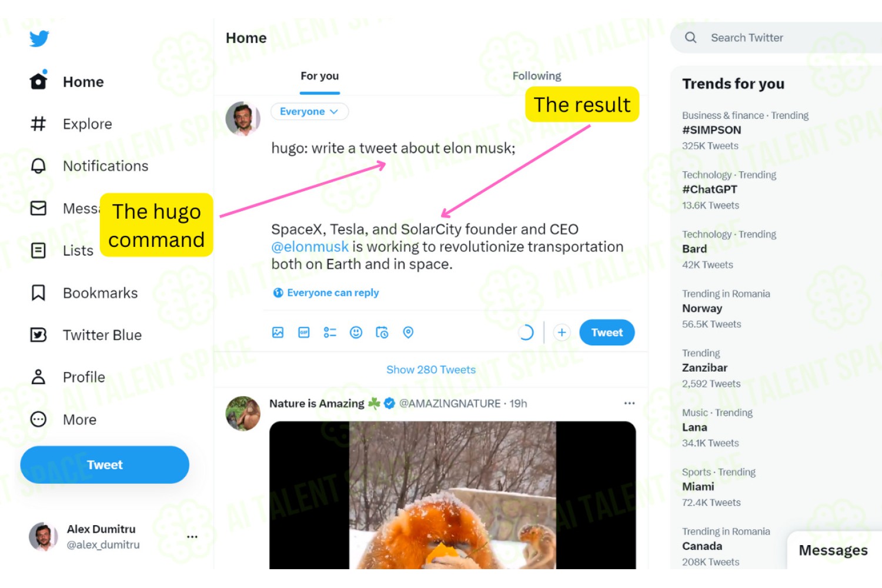Expand the Everyone audience dropdown
The width and height of the screenshot is (882, 588).
309,111
